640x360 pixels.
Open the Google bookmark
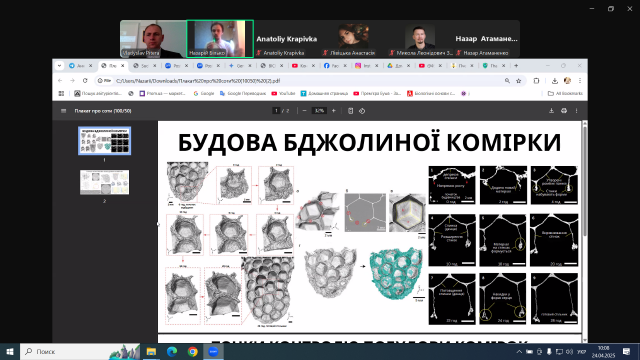point(204,93)
